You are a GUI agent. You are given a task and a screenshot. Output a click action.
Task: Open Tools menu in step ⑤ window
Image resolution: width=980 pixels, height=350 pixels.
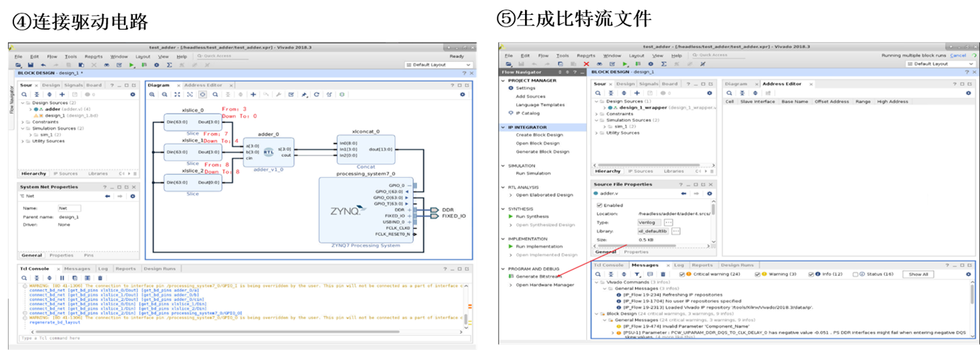pos(563,55)
